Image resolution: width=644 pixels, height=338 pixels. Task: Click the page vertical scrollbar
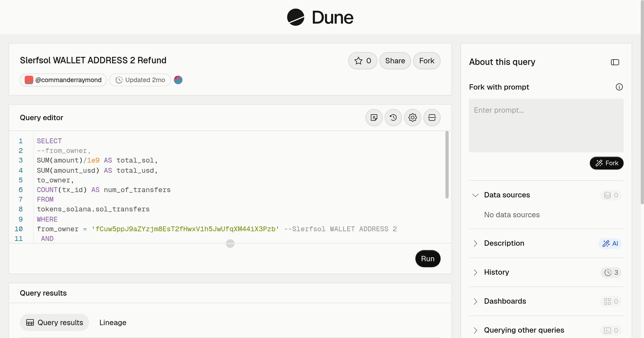coord(642,102)
